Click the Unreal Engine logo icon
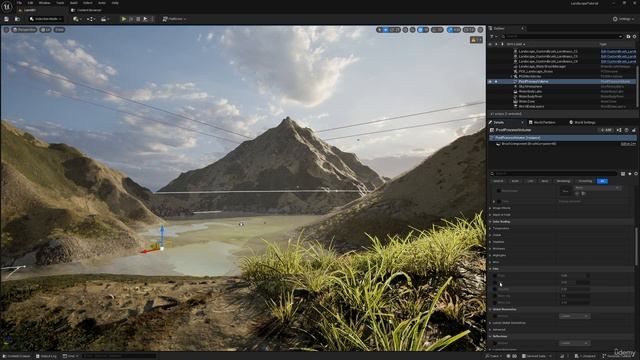Screen dimensions: 640x360 (7, 6)
